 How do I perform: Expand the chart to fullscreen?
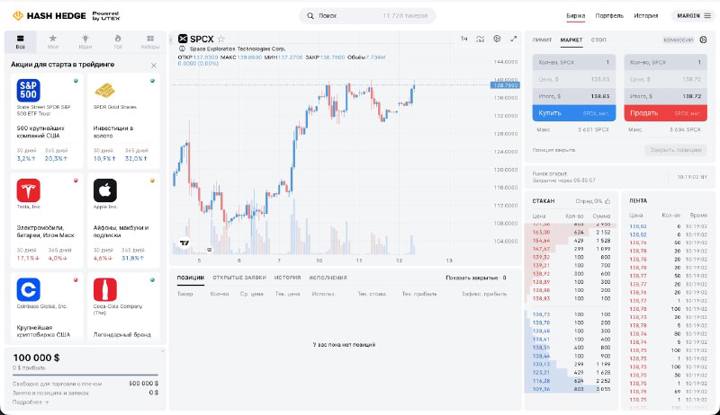click(x=513, y=39)
